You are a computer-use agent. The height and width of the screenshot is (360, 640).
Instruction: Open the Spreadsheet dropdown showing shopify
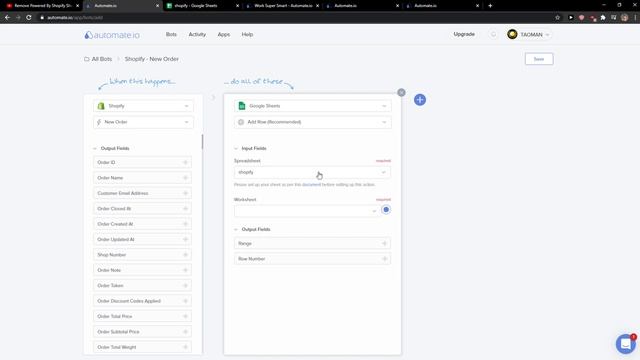312,172
